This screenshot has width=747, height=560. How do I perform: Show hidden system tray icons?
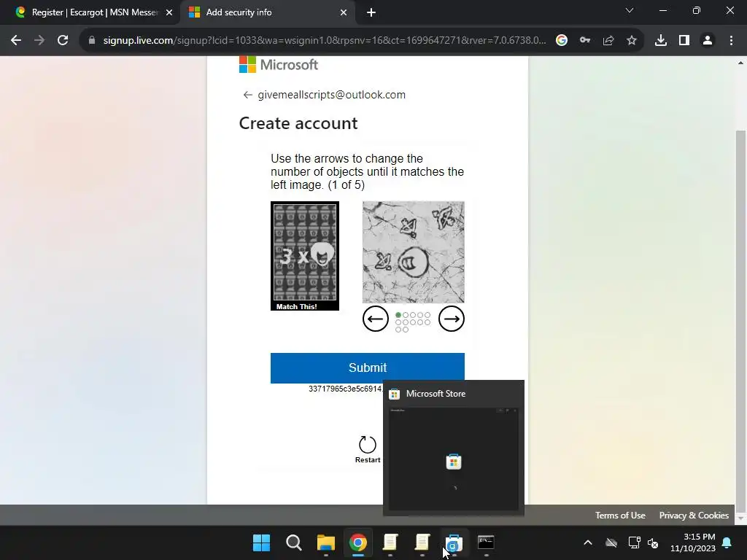coord(588,542)
